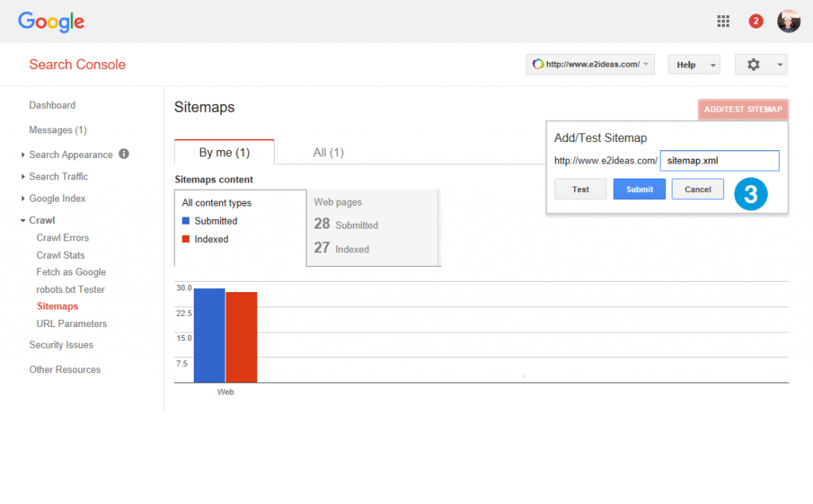Select the Web pages content box
Viewport: 813px width, 504px height.
tap(373, 228)
